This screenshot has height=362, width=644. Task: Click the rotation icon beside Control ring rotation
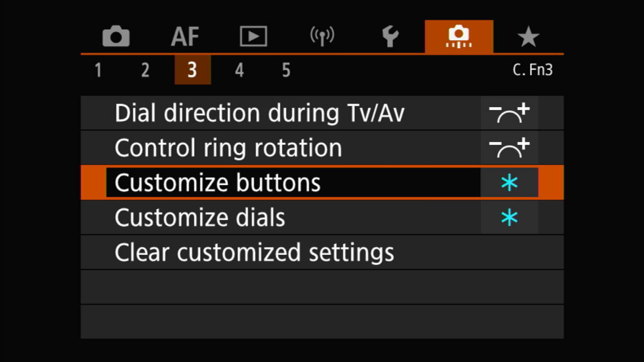pyautogui.click(x=509, y=147)
